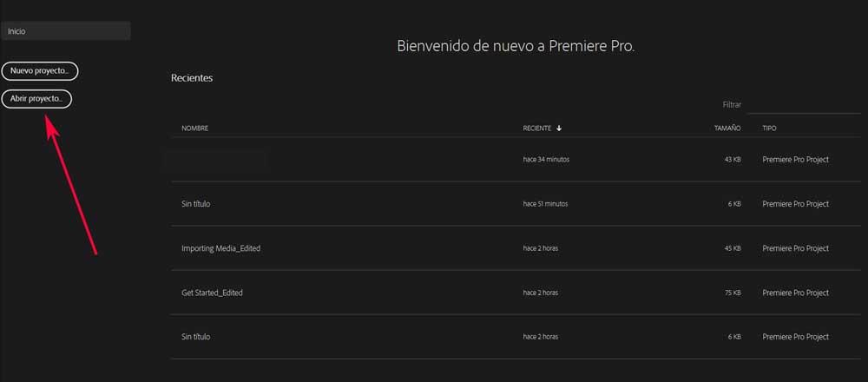Sort projects by TAMAÑO column header
The height and width of the screenshot is (382, 868).
727,128
